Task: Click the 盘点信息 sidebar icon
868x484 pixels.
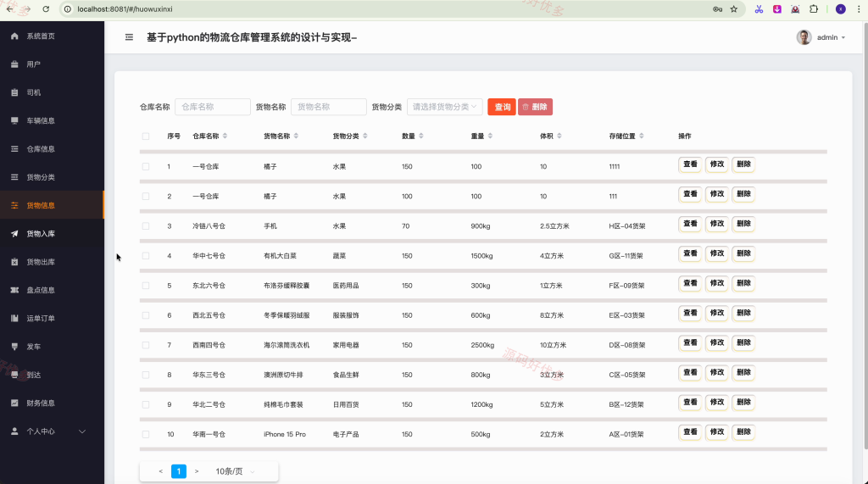Action: (x=14, y=290)
